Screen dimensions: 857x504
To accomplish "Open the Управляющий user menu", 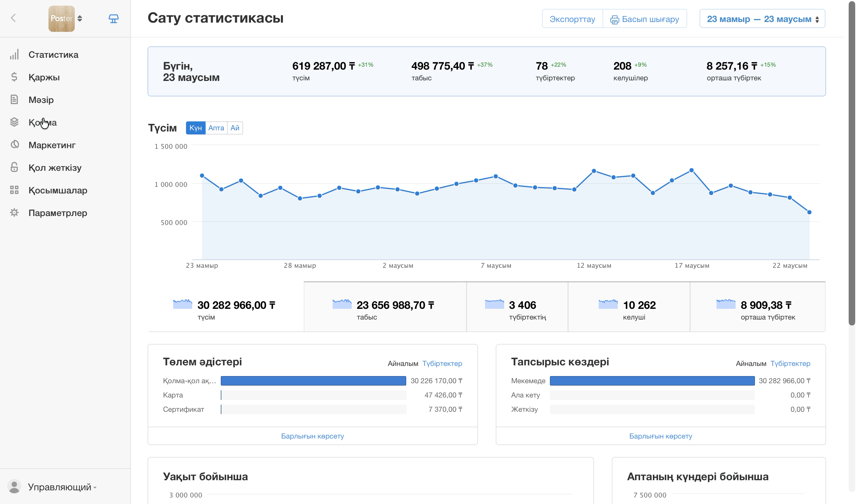I will pos(62,487).
